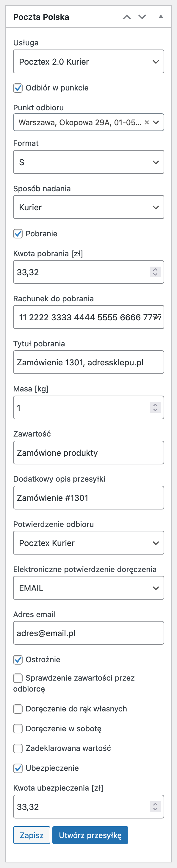Click the Tytuł pobrania text field
The image size is (177, 868).
(x=89, y=362)
